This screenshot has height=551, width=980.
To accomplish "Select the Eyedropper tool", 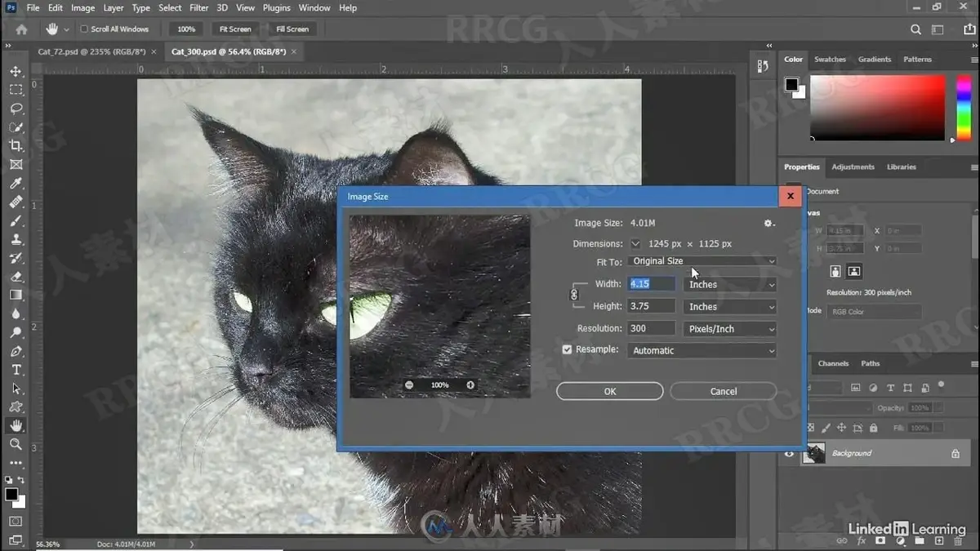I will pyautogui.click(x=16, y=184).
